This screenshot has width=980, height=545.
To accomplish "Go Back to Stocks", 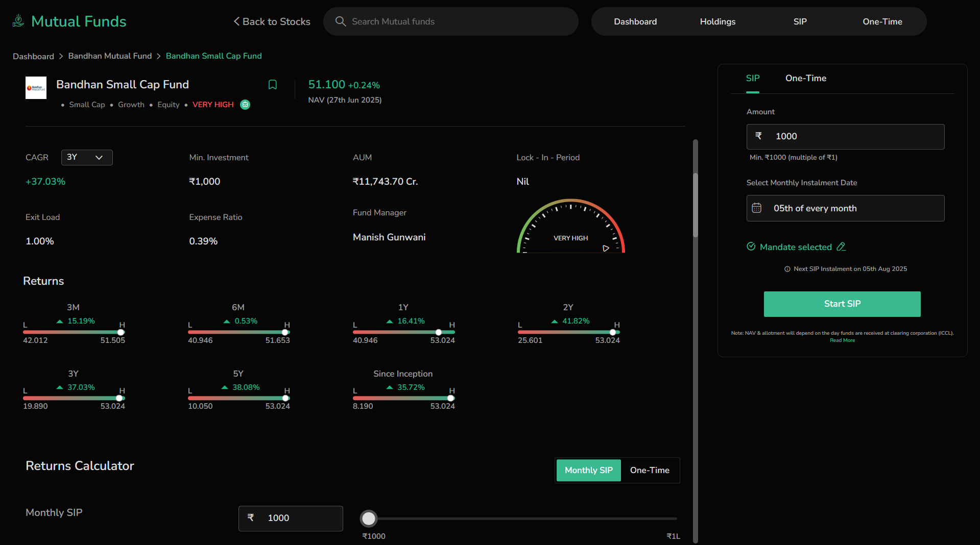I will [272, 21].
